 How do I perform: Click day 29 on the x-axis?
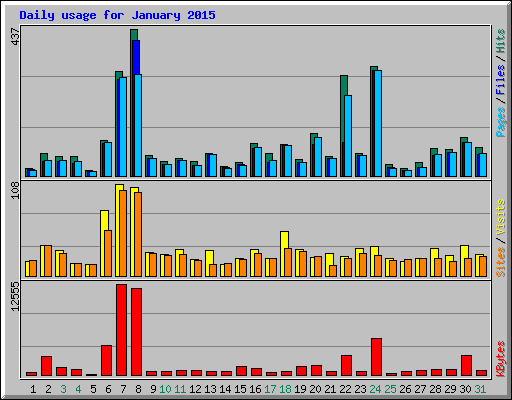pyautogui.click(x=450, y=389)
